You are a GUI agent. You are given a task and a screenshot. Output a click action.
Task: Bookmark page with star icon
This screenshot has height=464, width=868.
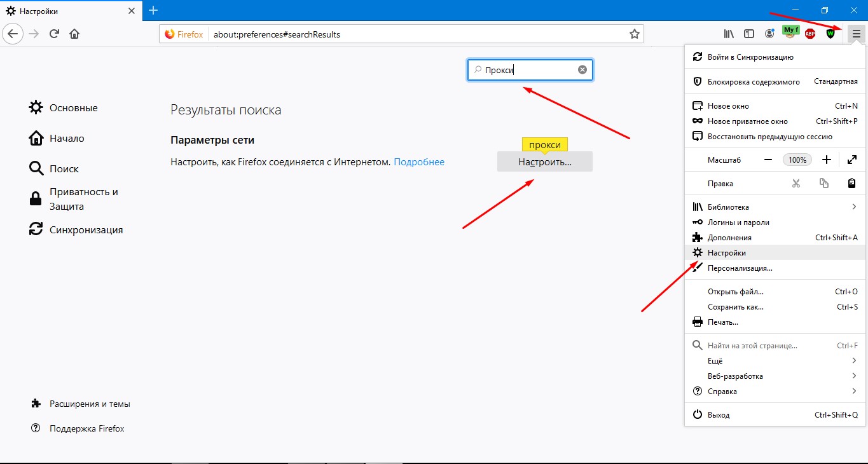pyautogui.click(x=634, y=34)
